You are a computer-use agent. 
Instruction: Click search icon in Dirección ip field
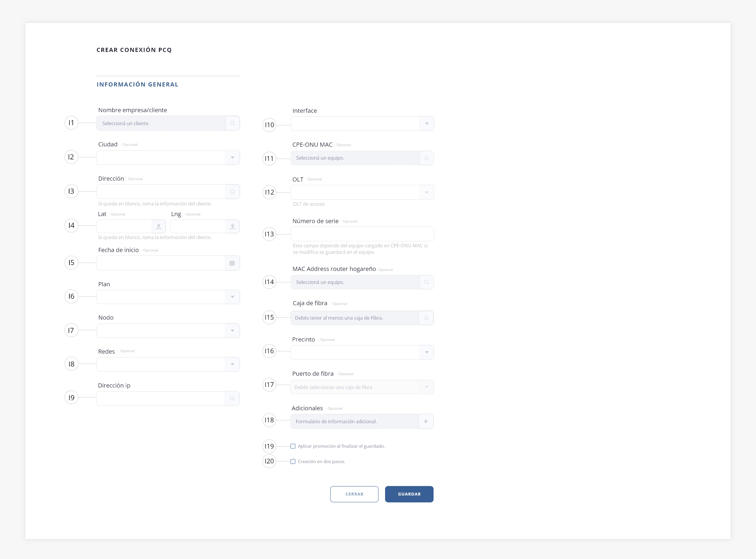(232, 398)
